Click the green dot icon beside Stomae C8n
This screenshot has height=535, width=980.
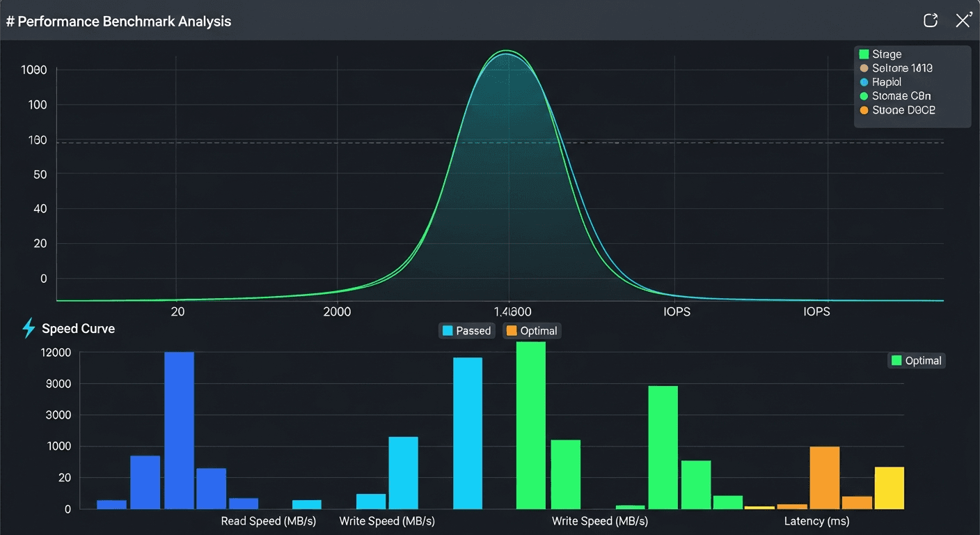(x=864, y=95)
